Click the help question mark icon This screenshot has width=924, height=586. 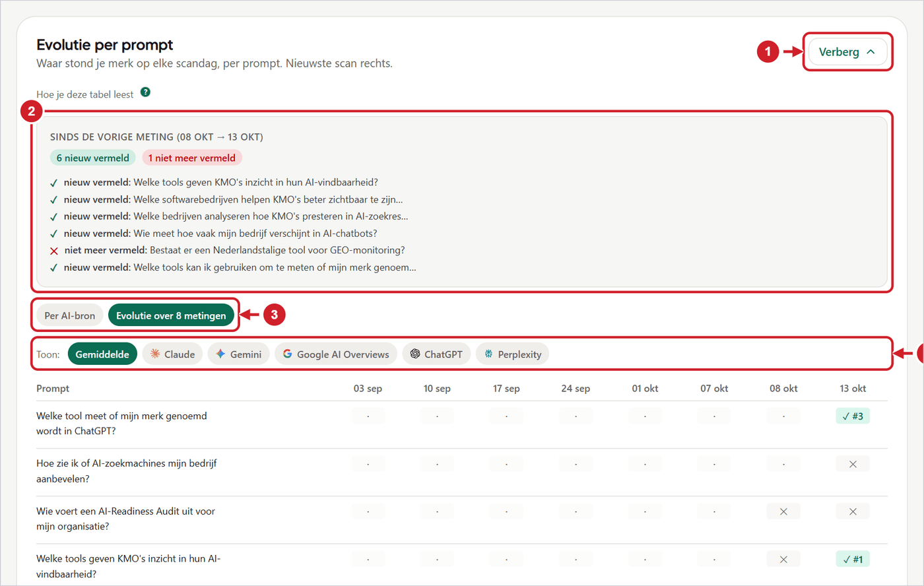point(145,92)
